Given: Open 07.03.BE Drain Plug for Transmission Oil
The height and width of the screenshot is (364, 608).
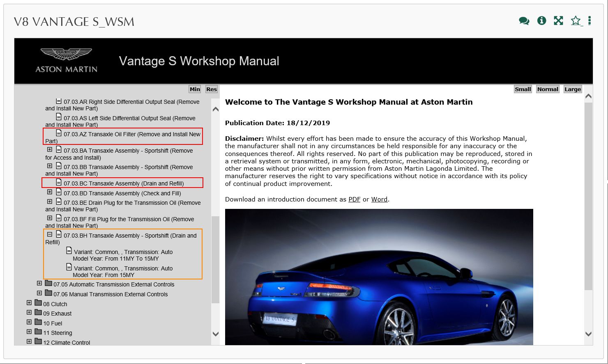Looking at the screenshot, I should tap(123, 206).
